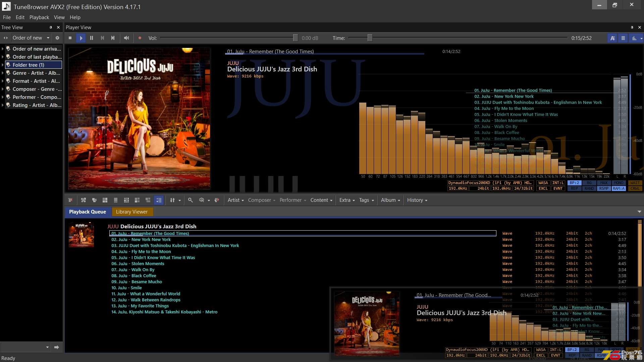
Task: Toggle the MONO output indicator
Action: pos(619,183)
